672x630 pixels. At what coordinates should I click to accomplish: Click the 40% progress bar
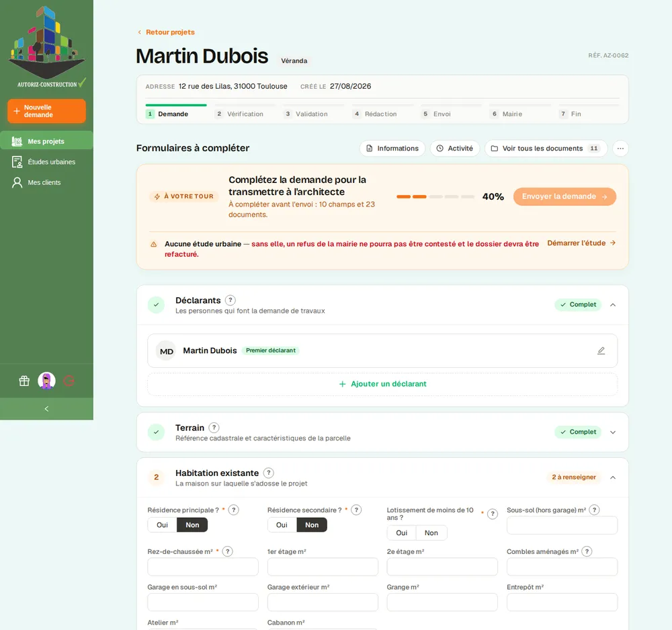click(x=435, y=196)
